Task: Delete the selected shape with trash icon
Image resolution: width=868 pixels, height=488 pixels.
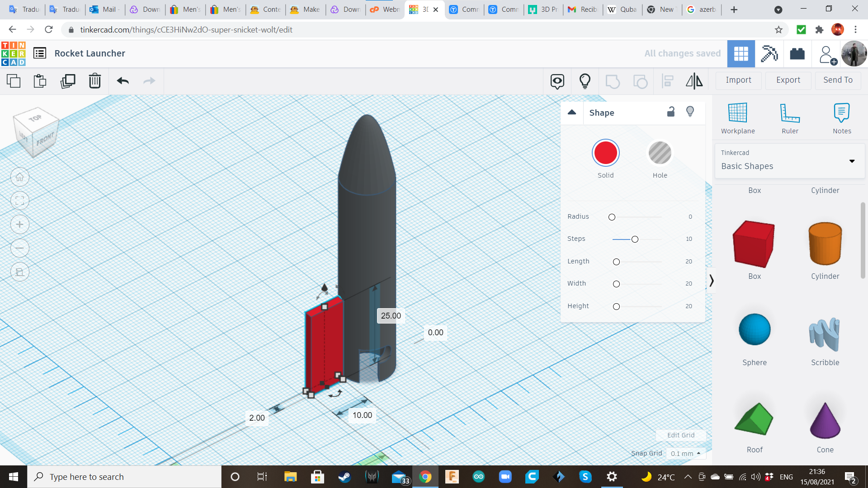Action: click(95, 81)
